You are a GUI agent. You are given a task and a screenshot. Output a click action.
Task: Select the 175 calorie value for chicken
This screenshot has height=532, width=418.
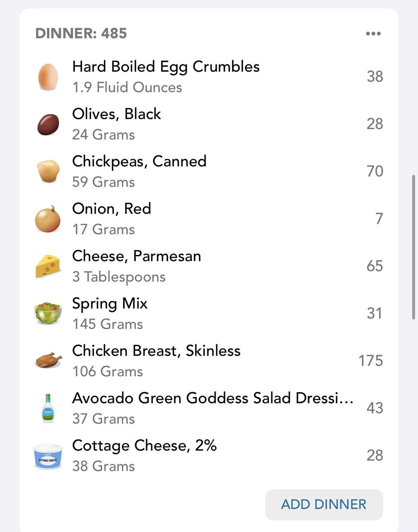tap(370, 361)
